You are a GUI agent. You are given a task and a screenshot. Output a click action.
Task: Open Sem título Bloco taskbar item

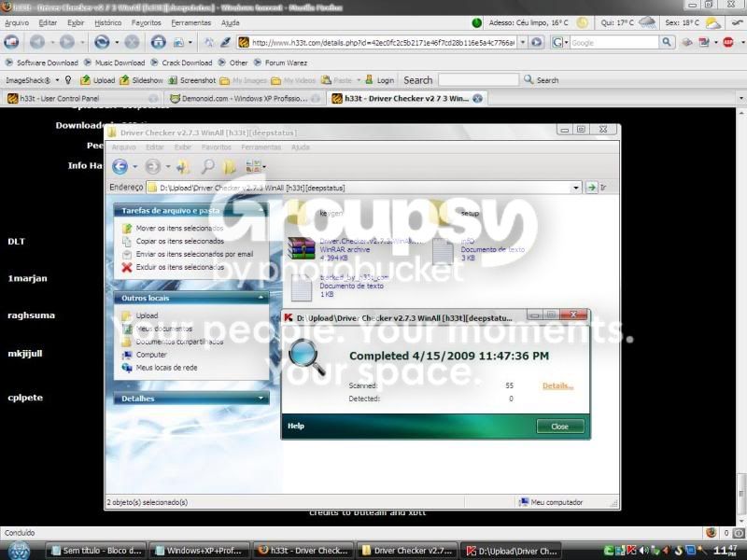(97, 551)
